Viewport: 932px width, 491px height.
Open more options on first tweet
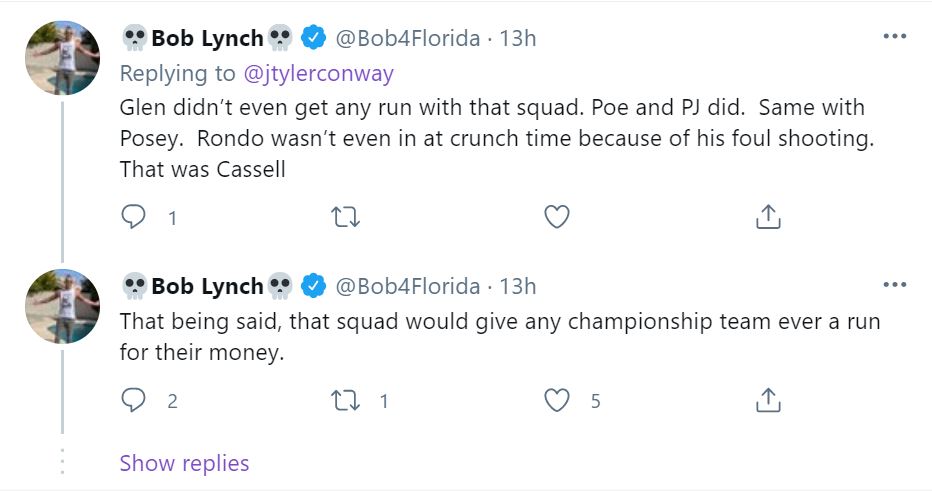coord(894,38)
